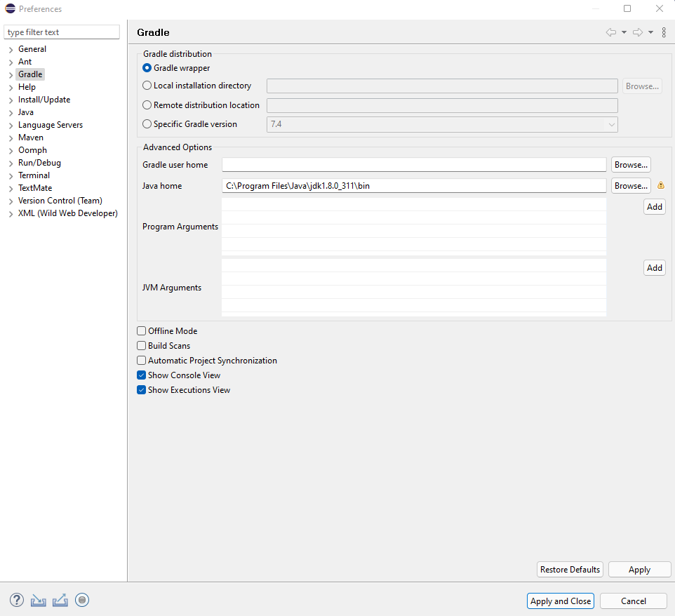Image resolution: width=675 pixels, height=616 pixels.
Task: Click the Export preferences icon
Action: pyautogui.click(x=60, y=600)
